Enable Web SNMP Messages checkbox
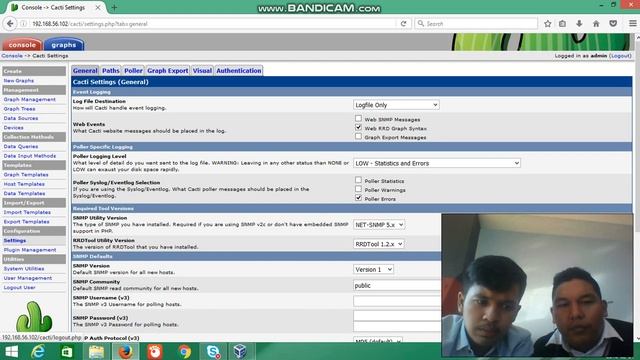Screen dimensions: 640x360 [358, 118]
